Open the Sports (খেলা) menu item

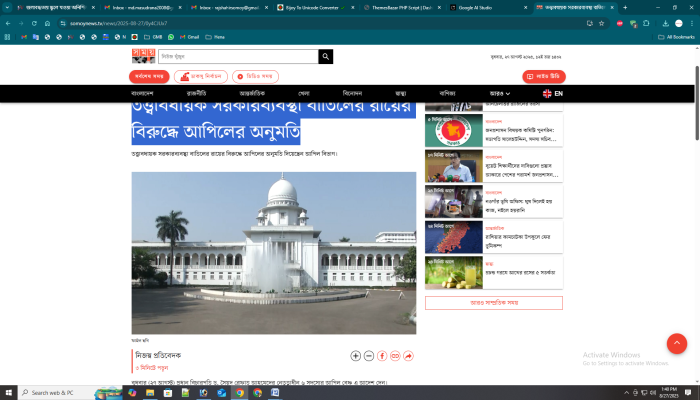pos(304,93)
